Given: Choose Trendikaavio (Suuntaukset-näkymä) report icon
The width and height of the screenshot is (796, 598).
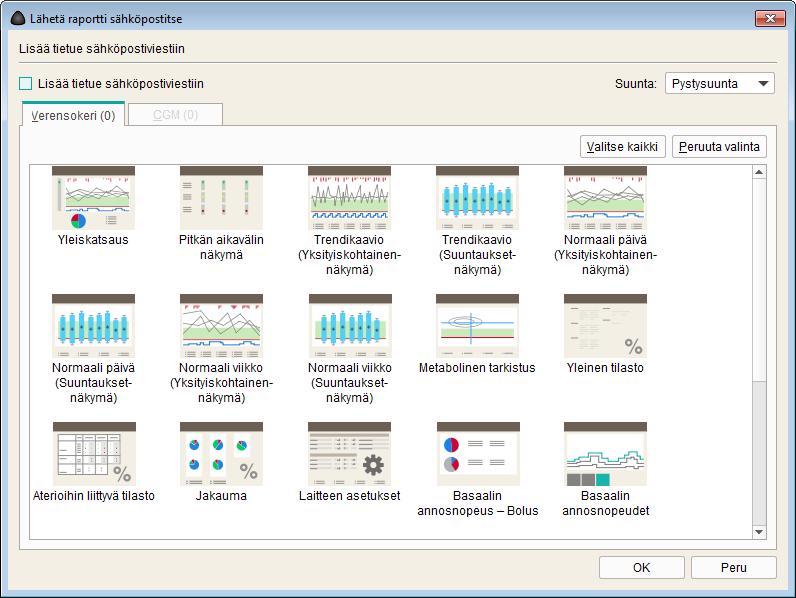Looking at the screenshot, I should 477,198.
